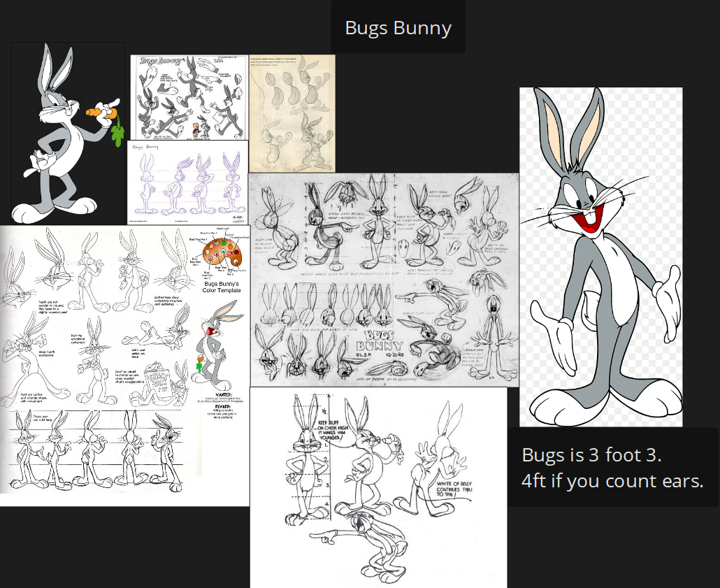This screenshot has width=720, height=588.
Task: Select the large Bugs with transparent checkered background
Action: click(x=600, y=257)
